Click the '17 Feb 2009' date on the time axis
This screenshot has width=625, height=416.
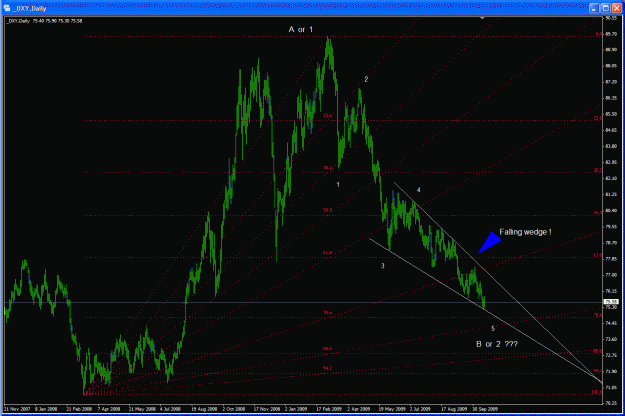[x=329, y=409]
